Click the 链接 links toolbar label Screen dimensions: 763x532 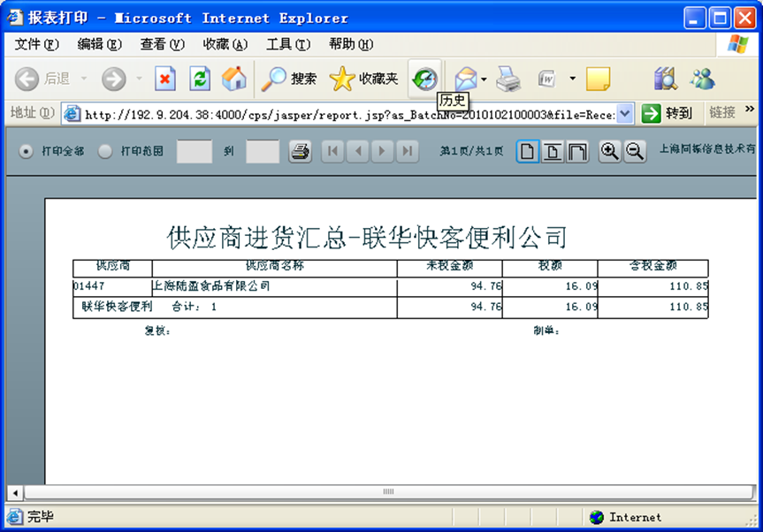tap(722, 113)
